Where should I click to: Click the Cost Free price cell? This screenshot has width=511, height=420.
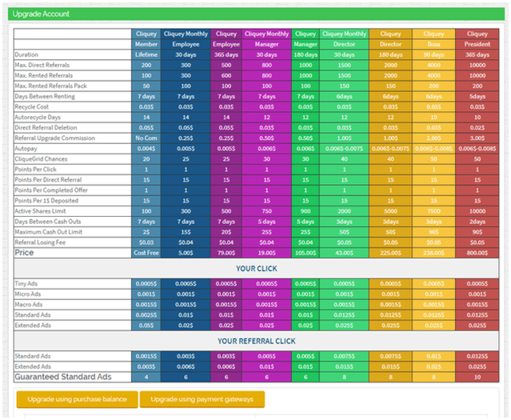(x=146, y=253)
